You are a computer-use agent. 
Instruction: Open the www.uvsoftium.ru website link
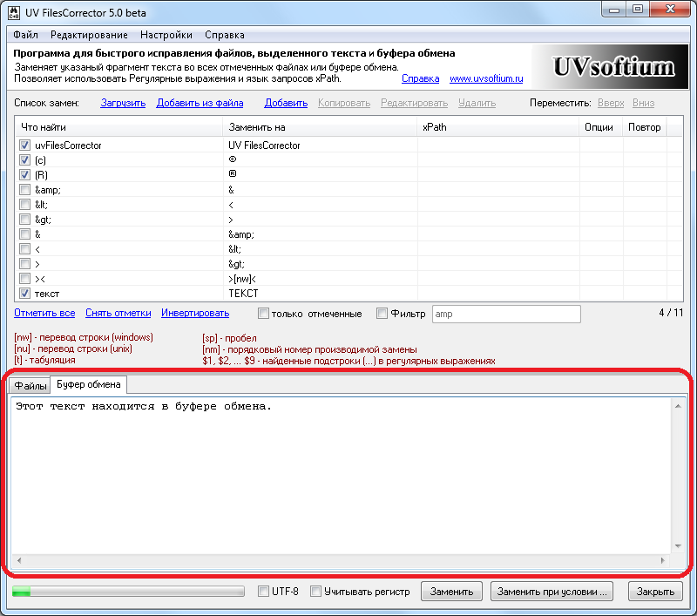point(486,78)
